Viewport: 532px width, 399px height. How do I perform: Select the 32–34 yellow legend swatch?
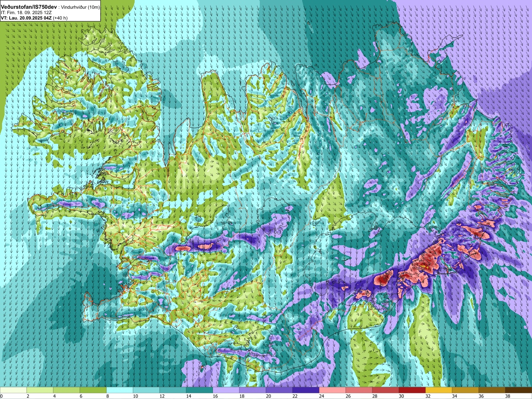pos(439,390)
